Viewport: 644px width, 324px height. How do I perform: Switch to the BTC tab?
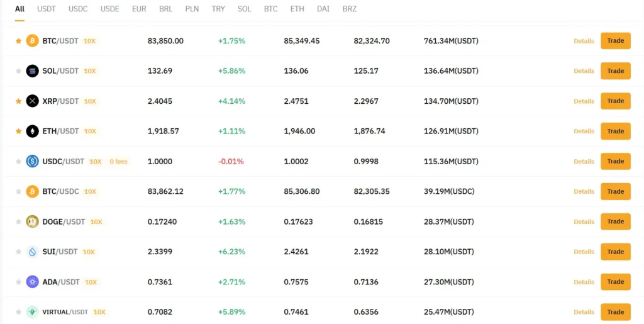[270, 9]
